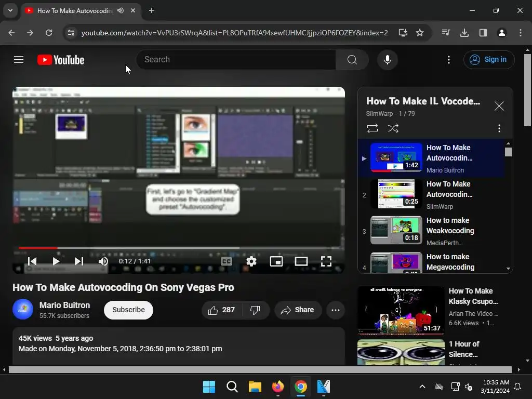This screenshot has height=399, width=532.
Task: Close the playlist panel
Action: pos(499,106)
